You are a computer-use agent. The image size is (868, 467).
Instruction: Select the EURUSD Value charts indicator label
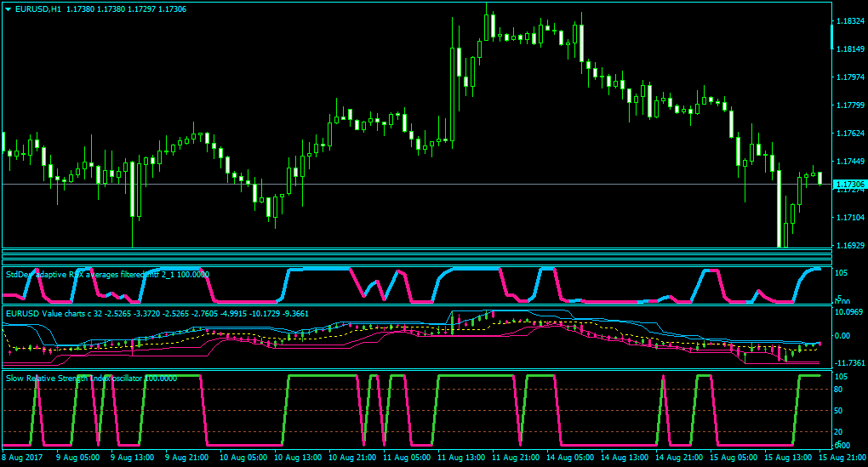157,314
